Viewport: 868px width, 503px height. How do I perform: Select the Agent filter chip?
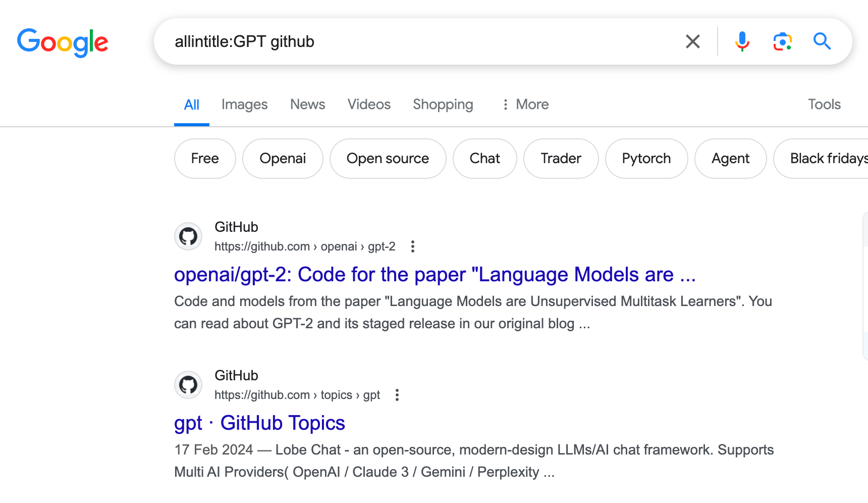click(x=731, y=159)
